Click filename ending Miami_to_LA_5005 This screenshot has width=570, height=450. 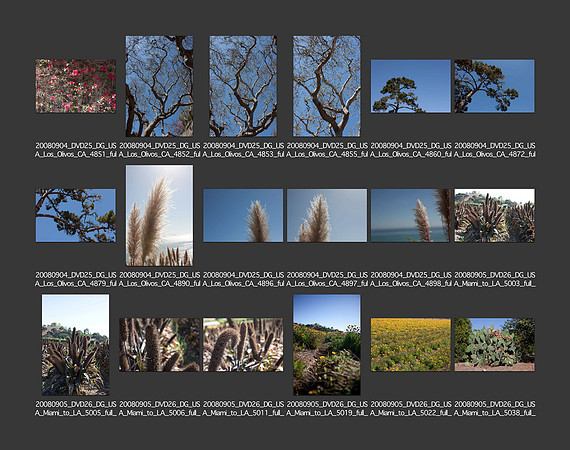point(76,409)
